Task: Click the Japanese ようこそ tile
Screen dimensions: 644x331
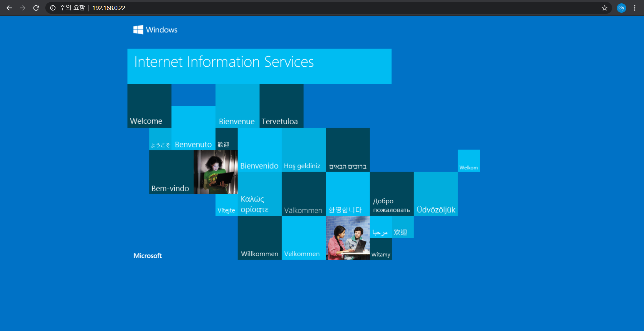Action: click(x=160, y=139)
